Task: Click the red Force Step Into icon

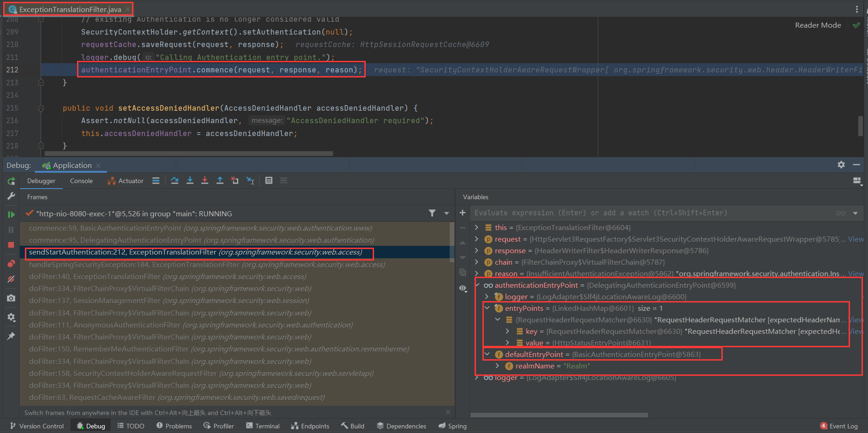Action: coord(205,181)
